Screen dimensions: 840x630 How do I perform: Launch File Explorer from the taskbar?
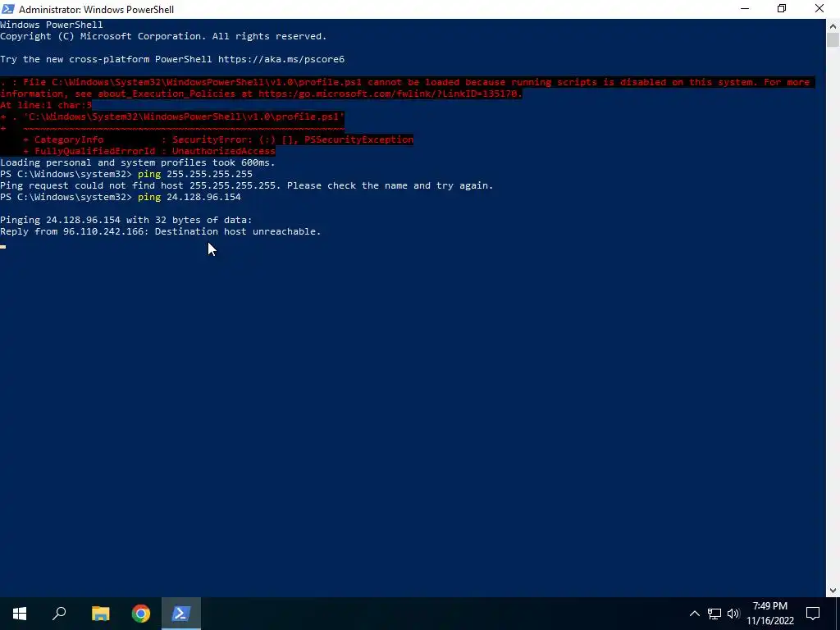[100, 614]
